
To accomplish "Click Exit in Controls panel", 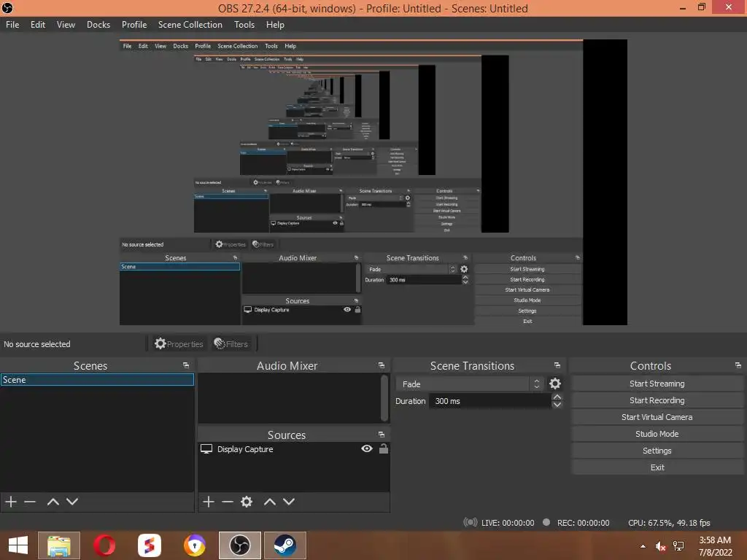I will click(657, 467).
